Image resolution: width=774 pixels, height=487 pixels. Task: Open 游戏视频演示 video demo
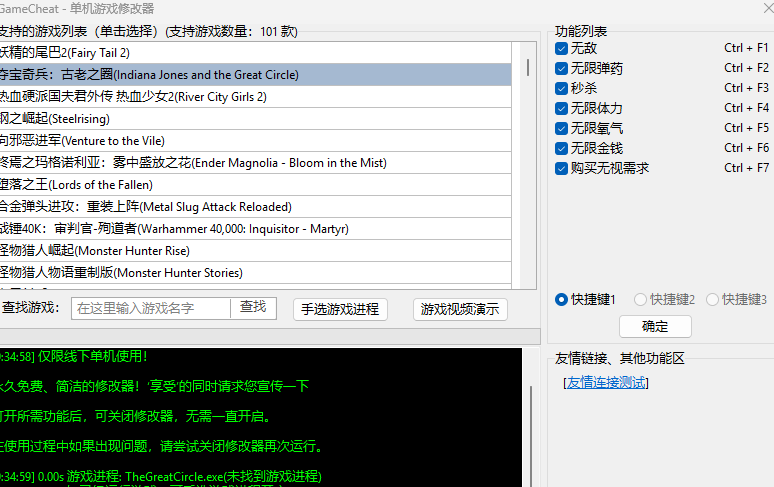pos(460,309)
